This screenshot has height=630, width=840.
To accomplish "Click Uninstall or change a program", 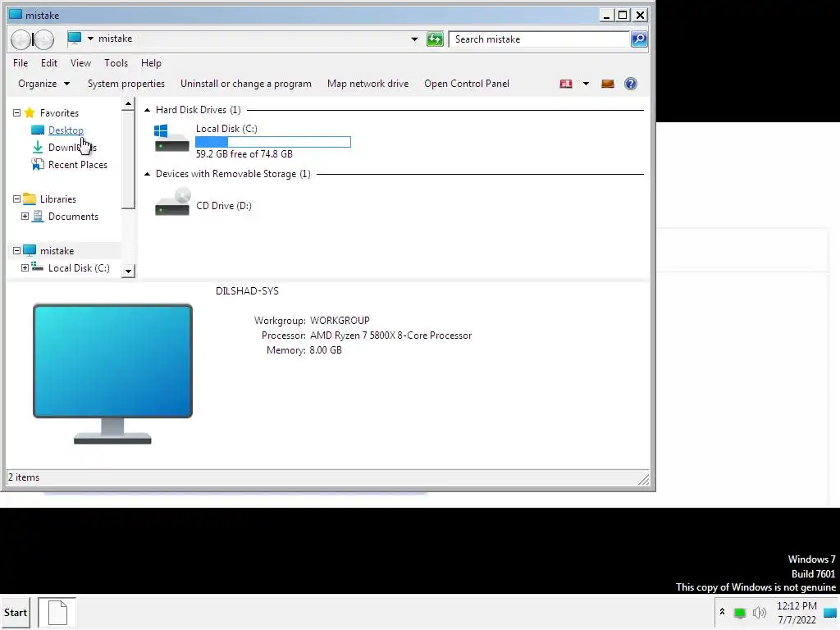I will pos(246,84).
